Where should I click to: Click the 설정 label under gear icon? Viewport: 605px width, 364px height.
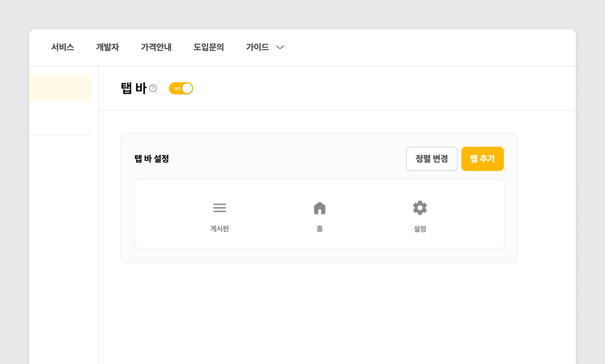coord(420,229)
